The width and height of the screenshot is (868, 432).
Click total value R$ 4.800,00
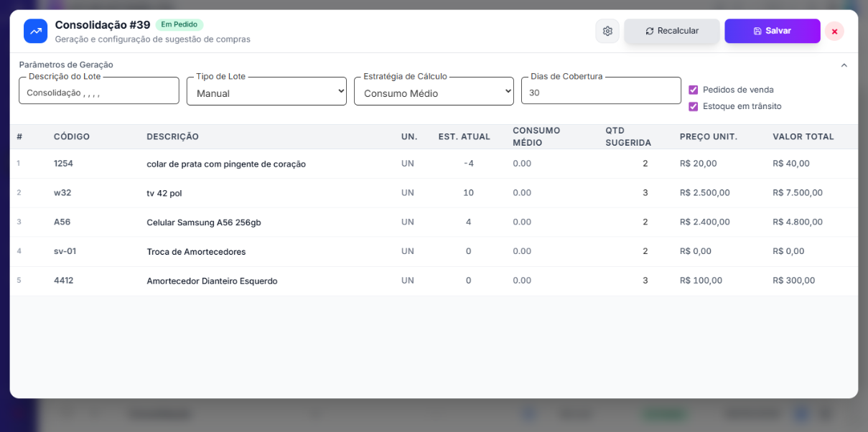(798, 222)
